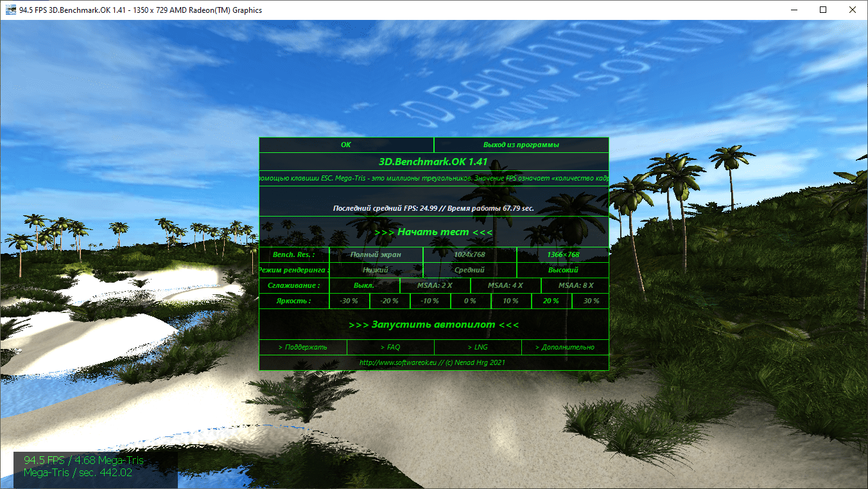Click the scrolling help text mentioning ESC
This screenshot has height=489, width=868.
(x=434, y=178)
